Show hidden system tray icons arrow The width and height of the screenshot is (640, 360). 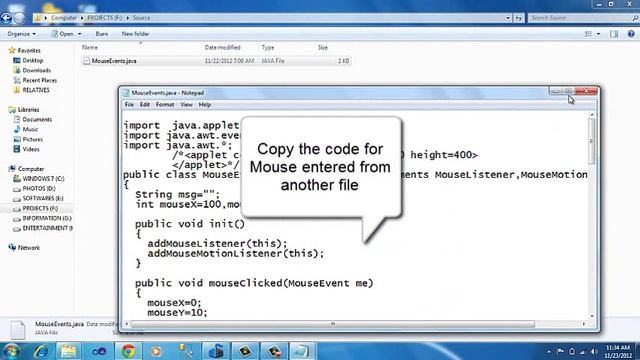coord(549,351)
